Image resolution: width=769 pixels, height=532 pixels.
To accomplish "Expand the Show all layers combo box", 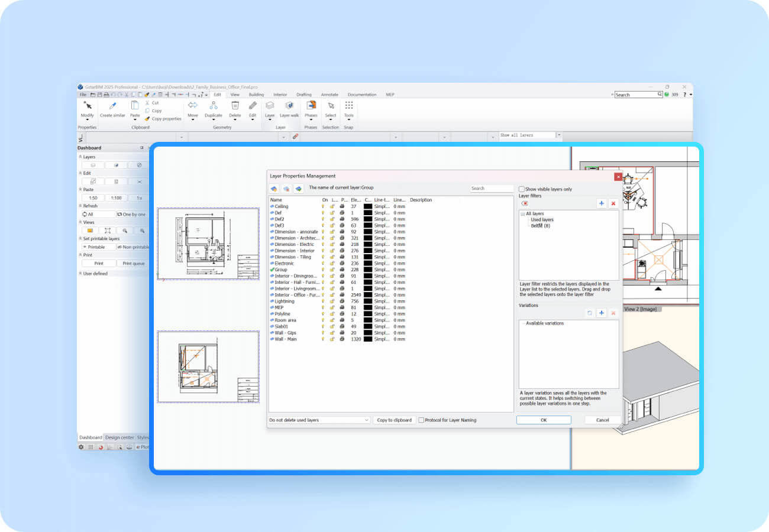I will coord(559,135).
